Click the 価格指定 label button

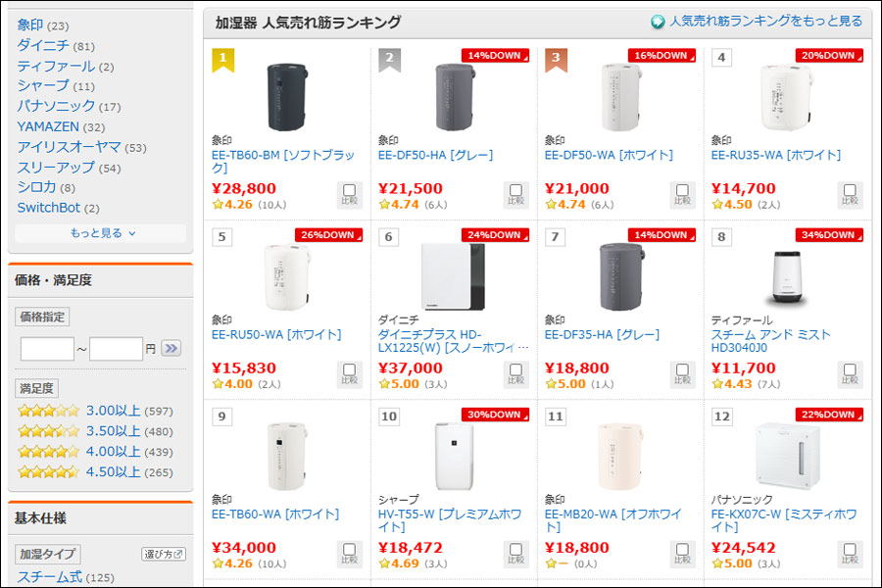pyautogui.click(x=42, y=317)
